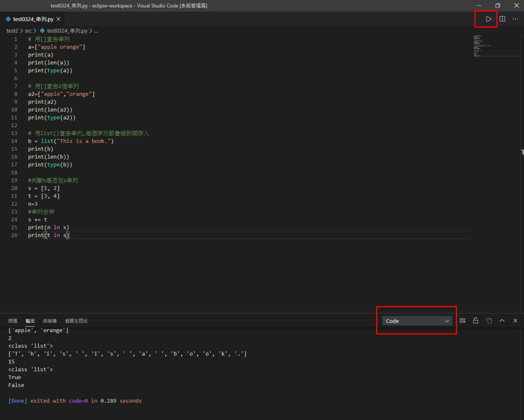Toggle the output scroll lock icon
The height and width of the screenshot is (420, 524).
476,321
